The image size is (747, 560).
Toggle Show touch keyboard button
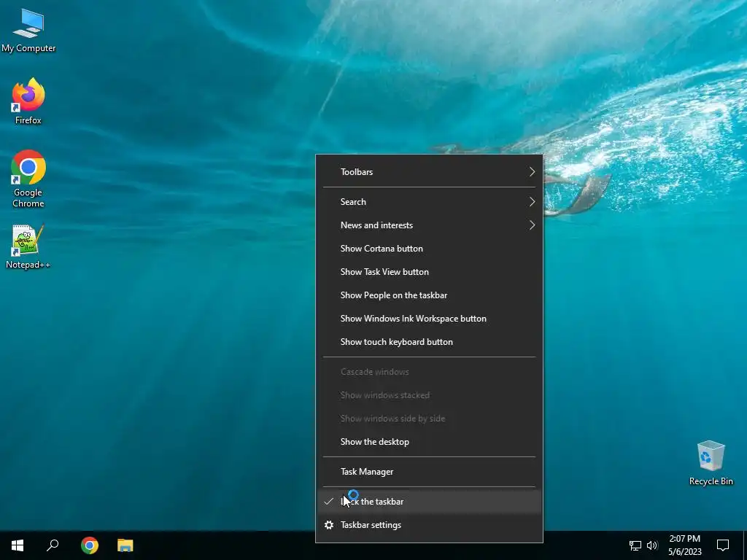(429, 342)
